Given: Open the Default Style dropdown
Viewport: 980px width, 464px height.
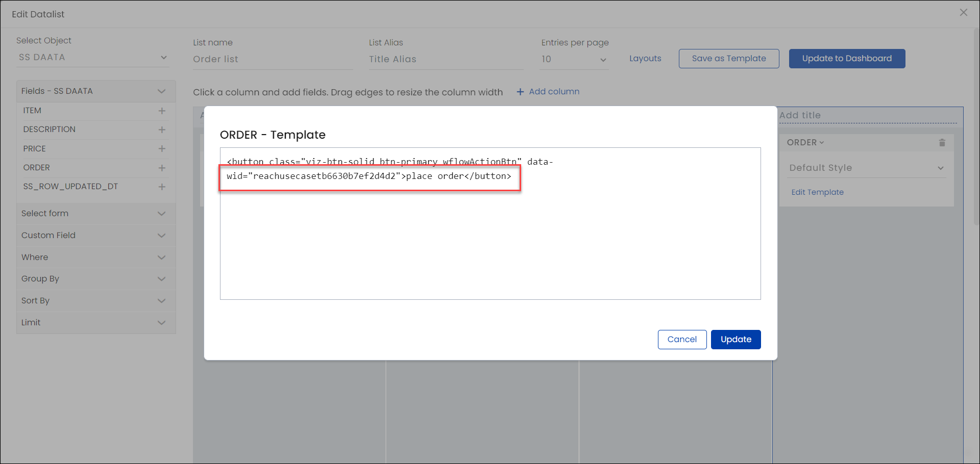Looking at the screenshot, I should pyautogui.click(x=866, y=168).
